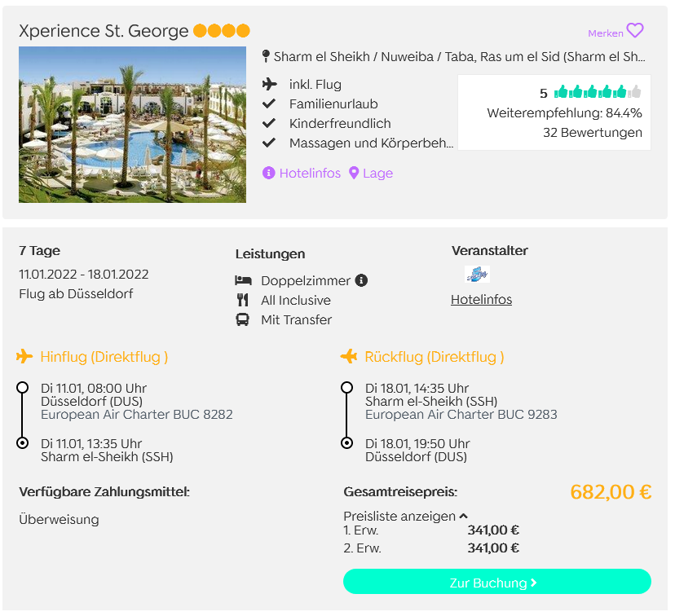Click the location pin beside Sharm el Sheikh
The height and width of the screenshot is (616, 675).
(x=266, y=56)
